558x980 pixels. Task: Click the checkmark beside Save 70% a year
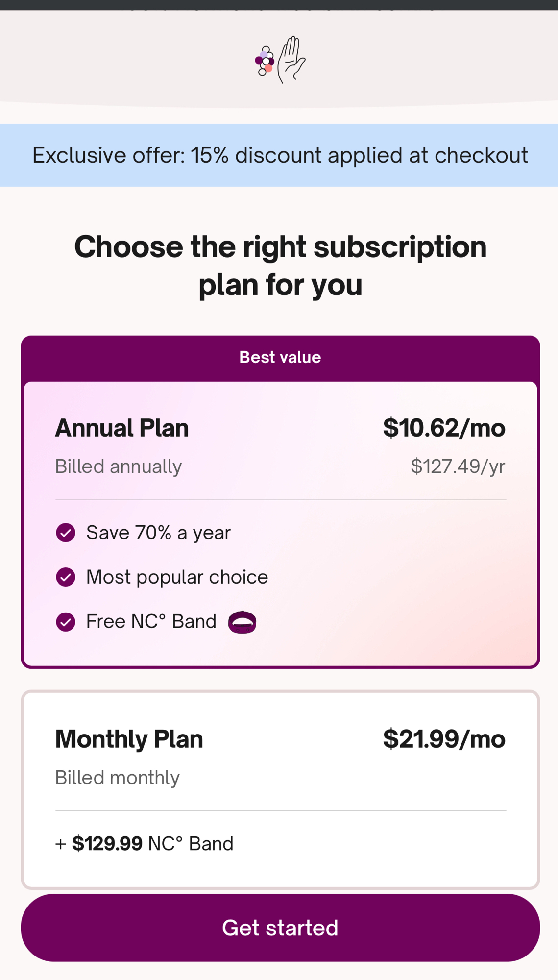(66, 533)
